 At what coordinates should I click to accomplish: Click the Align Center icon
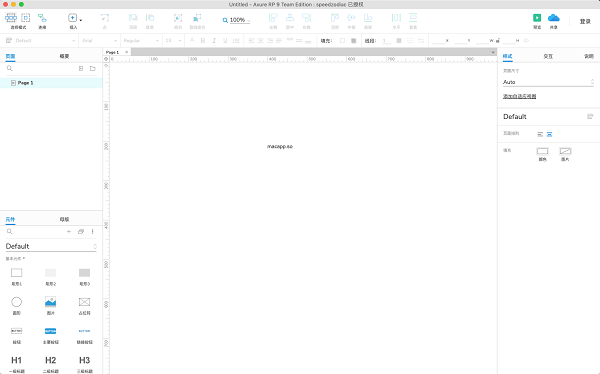[290, 18]
